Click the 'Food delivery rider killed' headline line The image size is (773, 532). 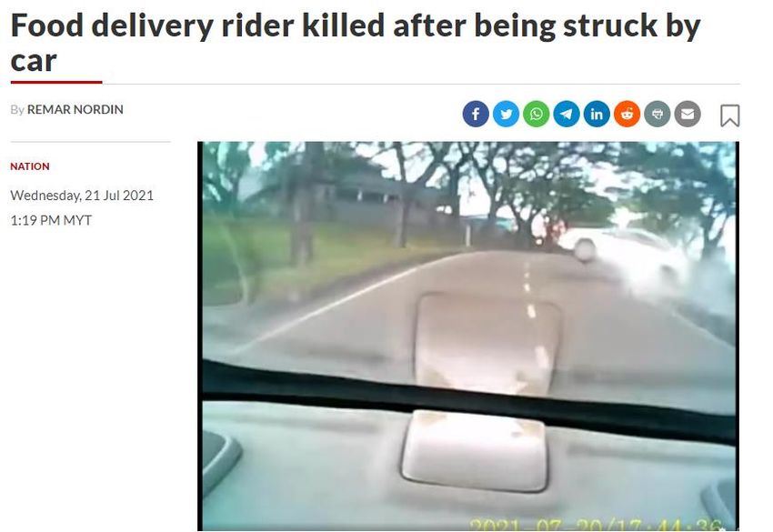coord(355,25)
